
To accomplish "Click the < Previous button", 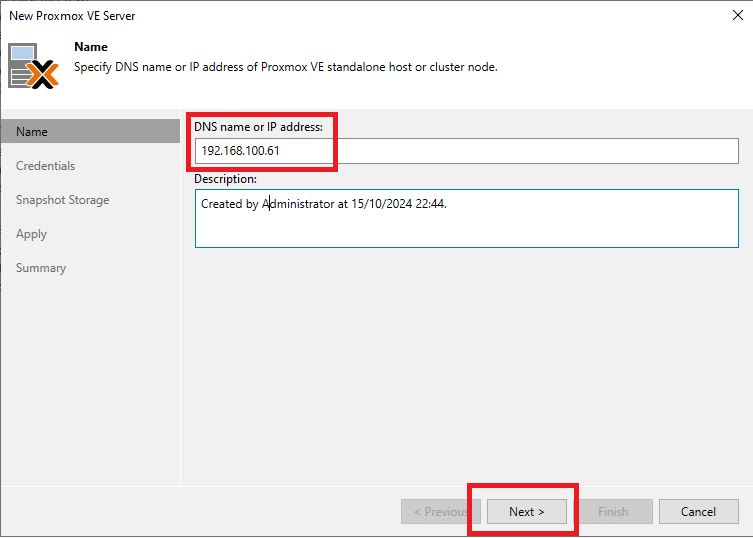I will point(440,512).
